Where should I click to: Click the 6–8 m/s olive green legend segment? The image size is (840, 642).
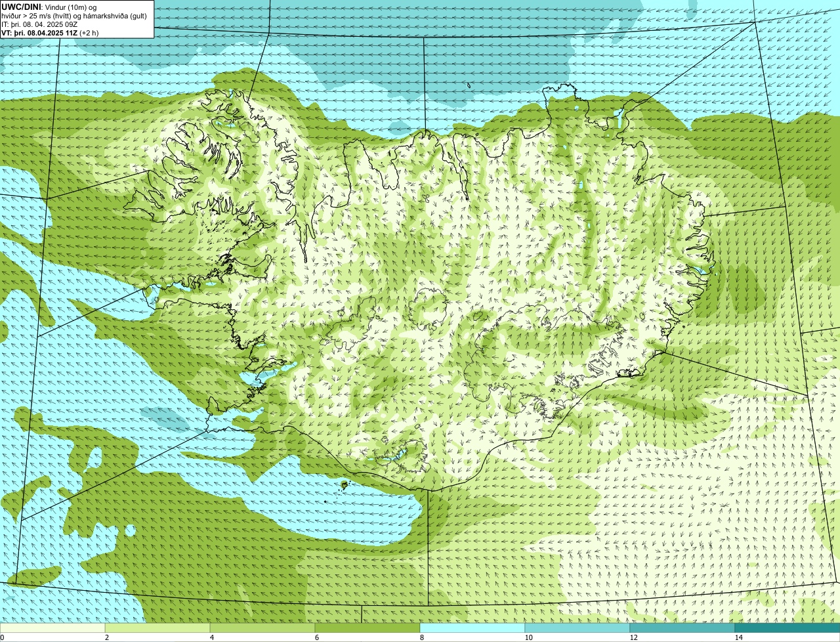pyautogui.click(x=367, y=628)
